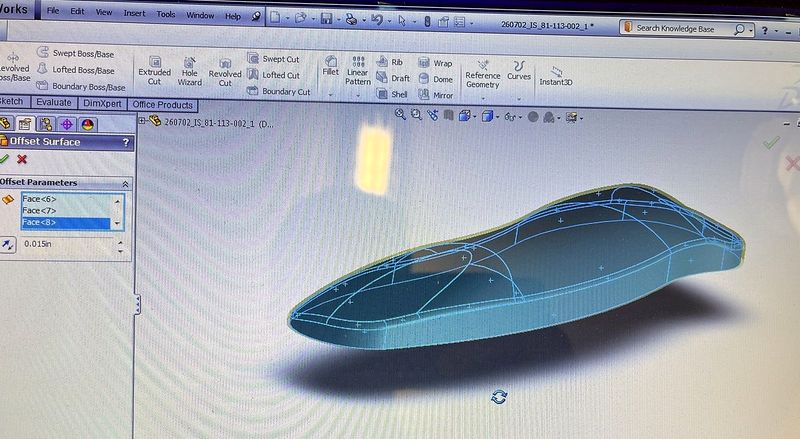
Task: Select the Shell tool
Action: pyautogui.click(x=392, y=94)
